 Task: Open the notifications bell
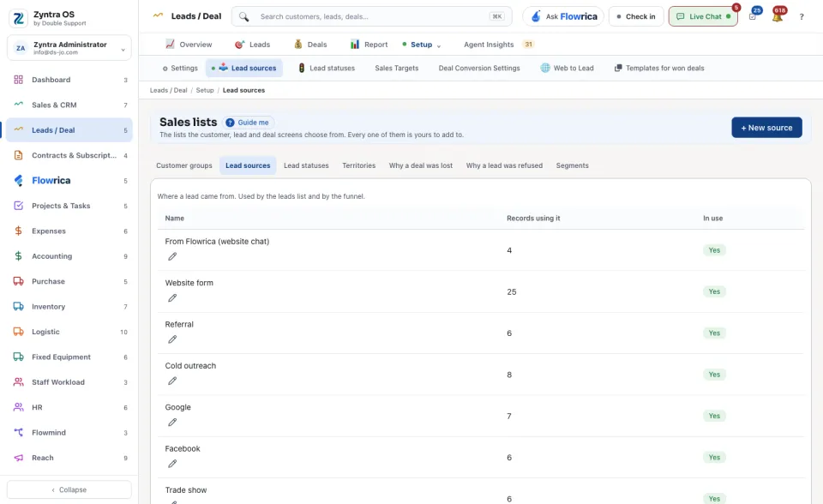(x=778, y=17)
